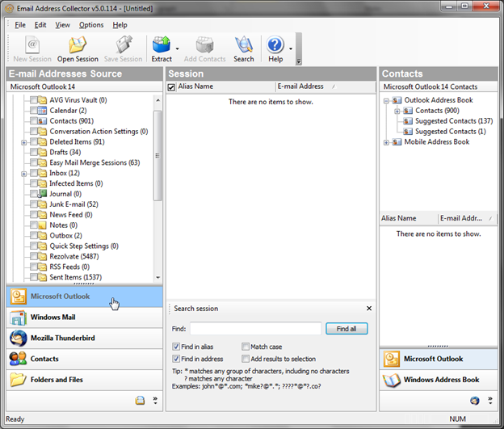Viewport: 504px width, 429px height.
Task: Open Windows Address Book contacts pane
Action: click(440, 380)
